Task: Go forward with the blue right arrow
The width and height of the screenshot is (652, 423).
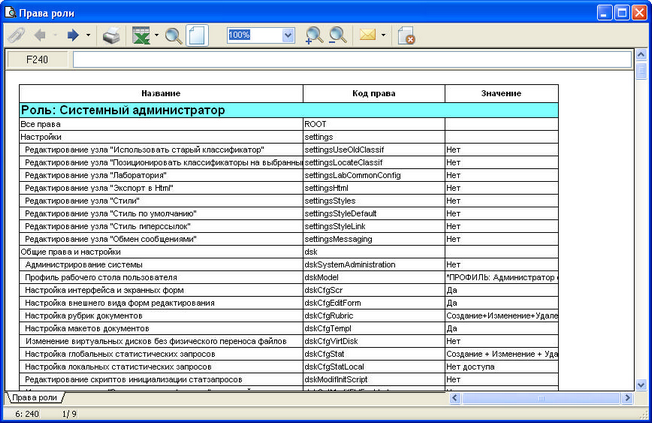Action: point(73,36)
